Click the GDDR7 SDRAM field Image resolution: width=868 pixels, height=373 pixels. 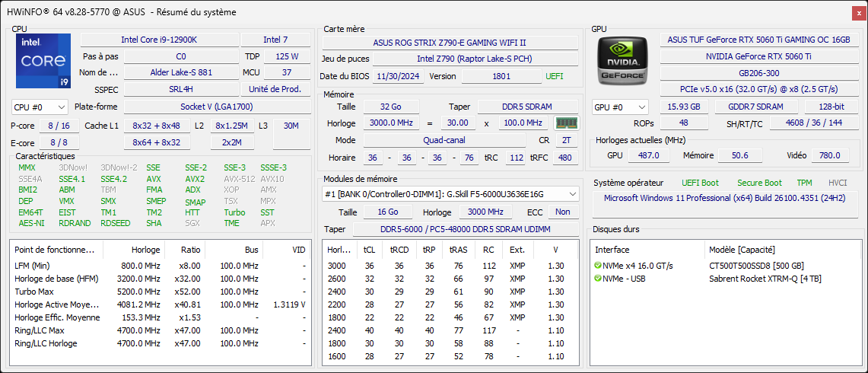click(x=756, y=107)
